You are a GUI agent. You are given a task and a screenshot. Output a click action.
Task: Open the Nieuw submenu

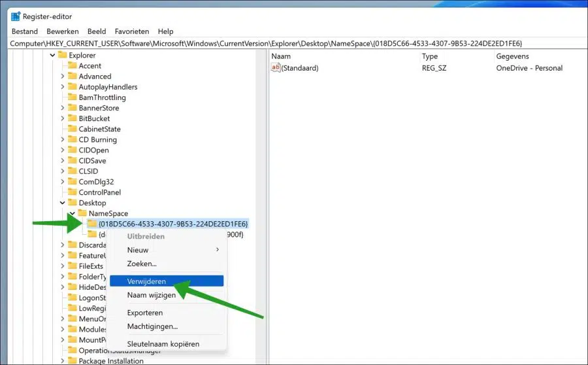point(167,250)
